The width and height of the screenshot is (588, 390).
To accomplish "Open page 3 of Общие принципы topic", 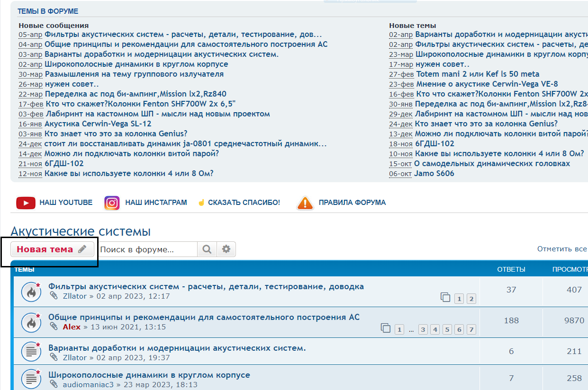I will 423,329.
